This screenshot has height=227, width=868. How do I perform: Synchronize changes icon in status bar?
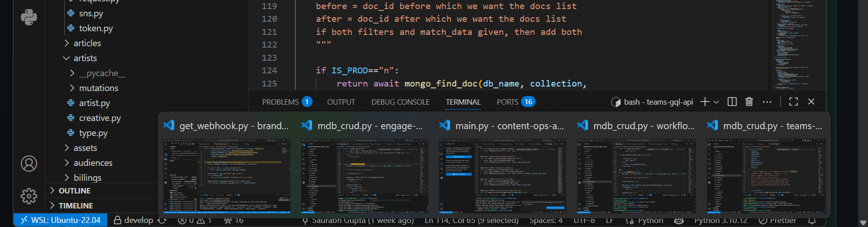162,220
